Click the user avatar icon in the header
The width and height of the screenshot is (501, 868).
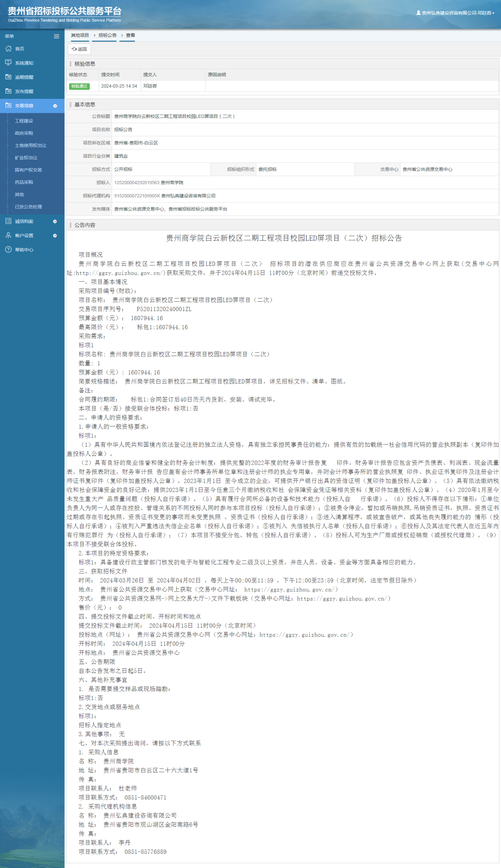[x=418, y=13]
